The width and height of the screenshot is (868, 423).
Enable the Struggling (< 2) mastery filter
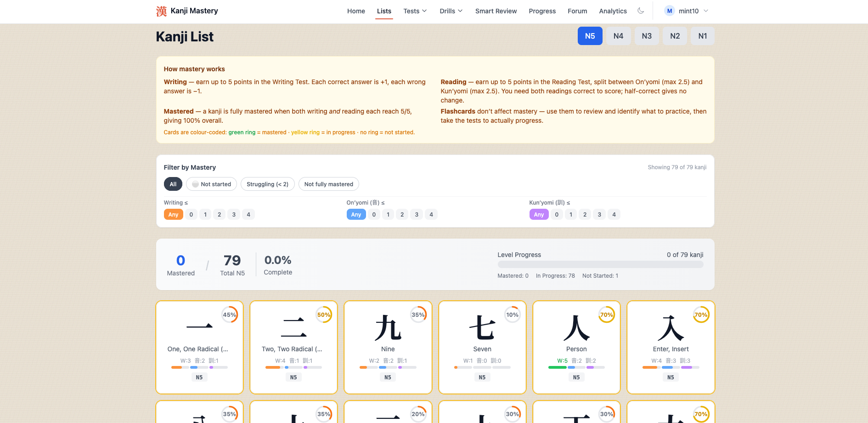pyautogui.click(x=268, y=184)
